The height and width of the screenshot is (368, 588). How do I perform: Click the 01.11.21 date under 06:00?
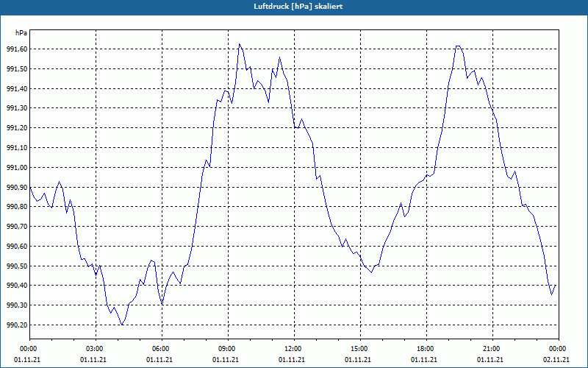click(x=159, y=360)
